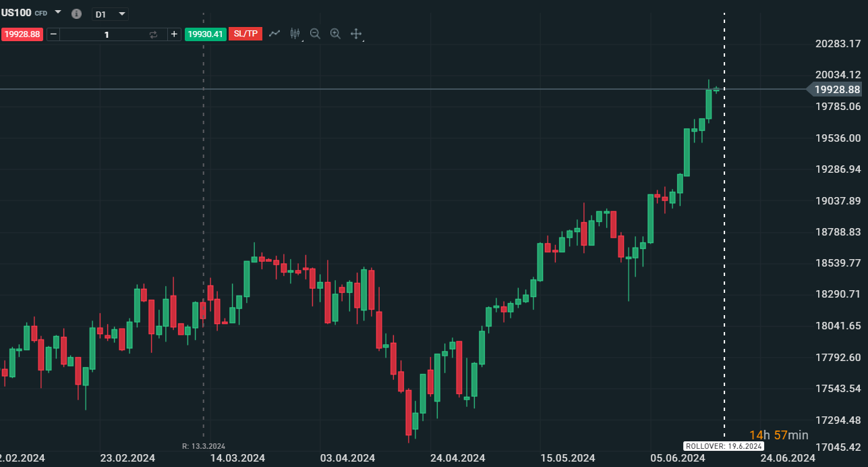This screenshot has height=467, width=868.
Task: Zoom in the chart
Action: pos(335,34)
